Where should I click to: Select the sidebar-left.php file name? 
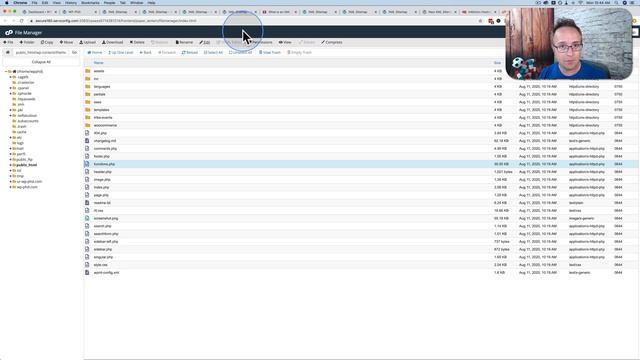106,242
